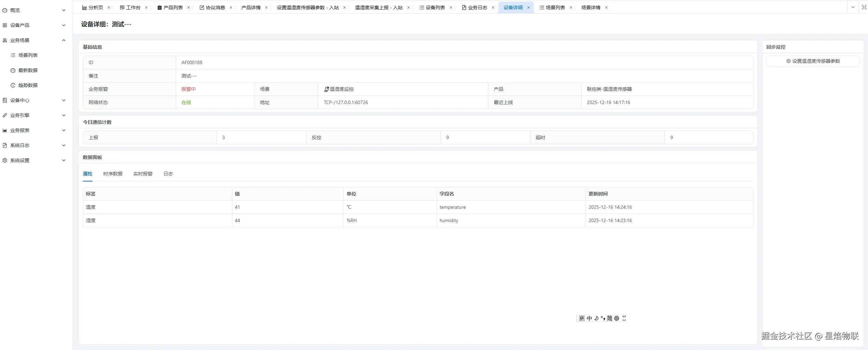868x350 pixels.
Task: Expand the 设备中心 sidebar menu chevron
Action: coord(64,100)
